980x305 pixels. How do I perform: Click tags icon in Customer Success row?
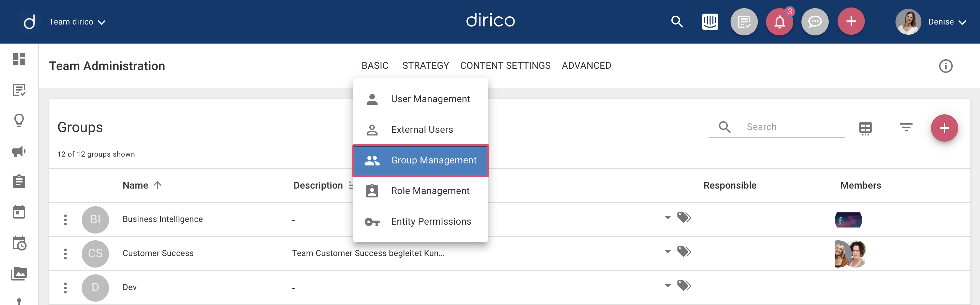[684, 252]
